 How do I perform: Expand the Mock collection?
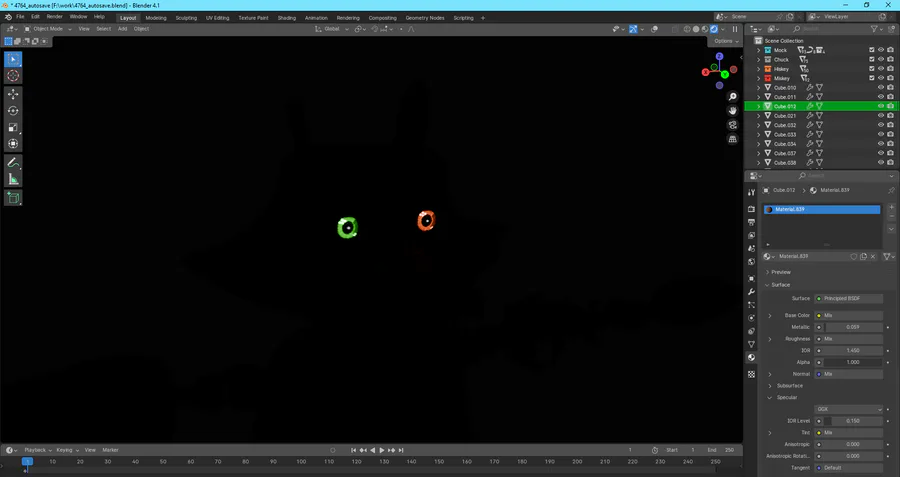click(759, 50)
